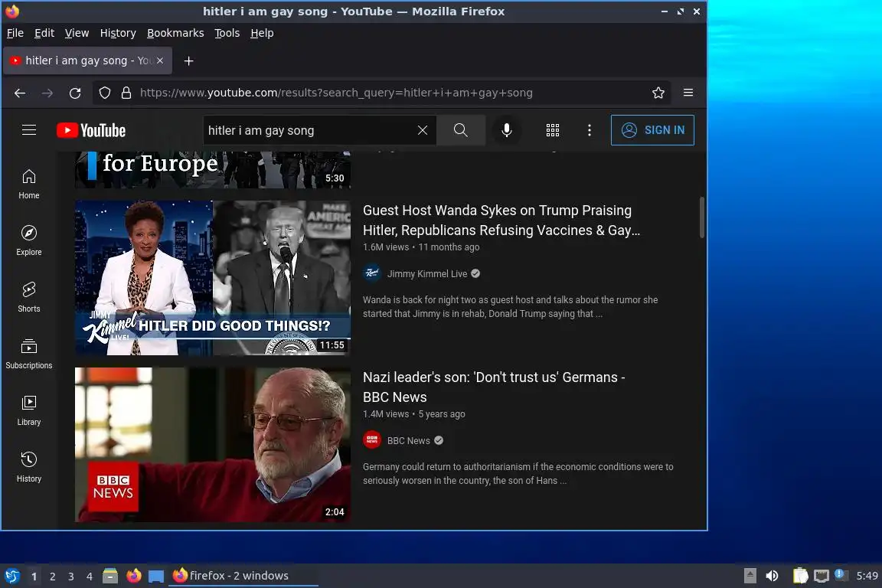Open Subscriptions in the sidebar
The image size is (882, 588).
[28, 354]
